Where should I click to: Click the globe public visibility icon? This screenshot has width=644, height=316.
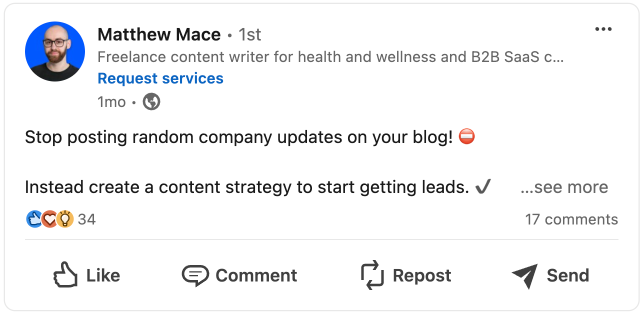(x=151, y=102)
